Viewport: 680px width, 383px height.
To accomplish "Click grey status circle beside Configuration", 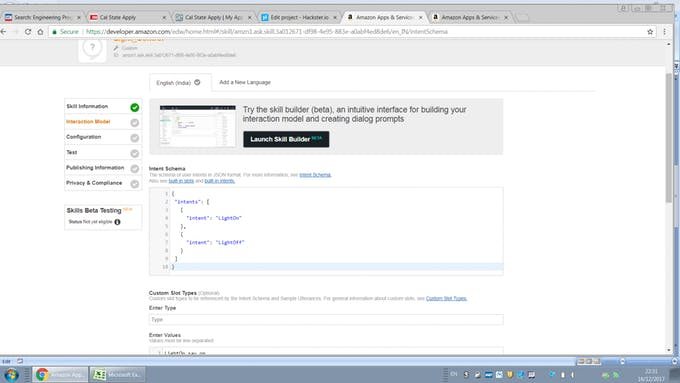I will 135,138.
